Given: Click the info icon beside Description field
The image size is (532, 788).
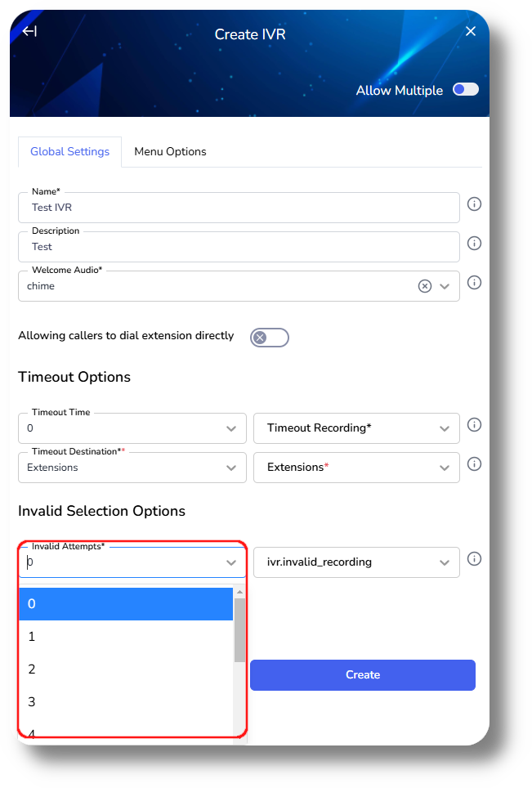Looking at the screenshot, I should pyautogui.click(x=474, y=244).
